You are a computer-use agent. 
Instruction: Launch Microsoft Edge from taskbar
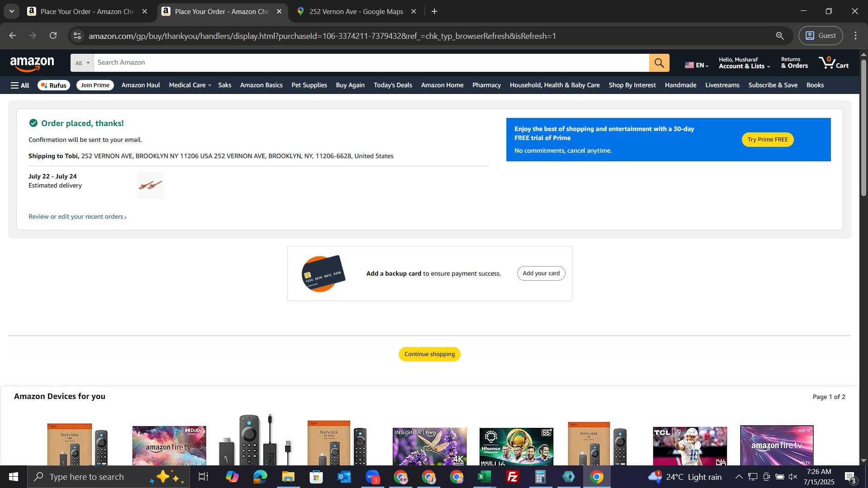pos(260,477)
